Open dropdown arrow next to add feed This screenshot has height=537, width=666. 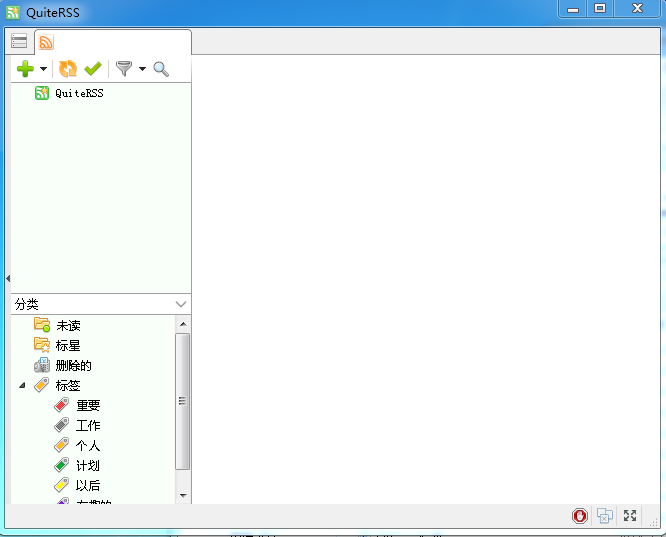click(44, 69)
